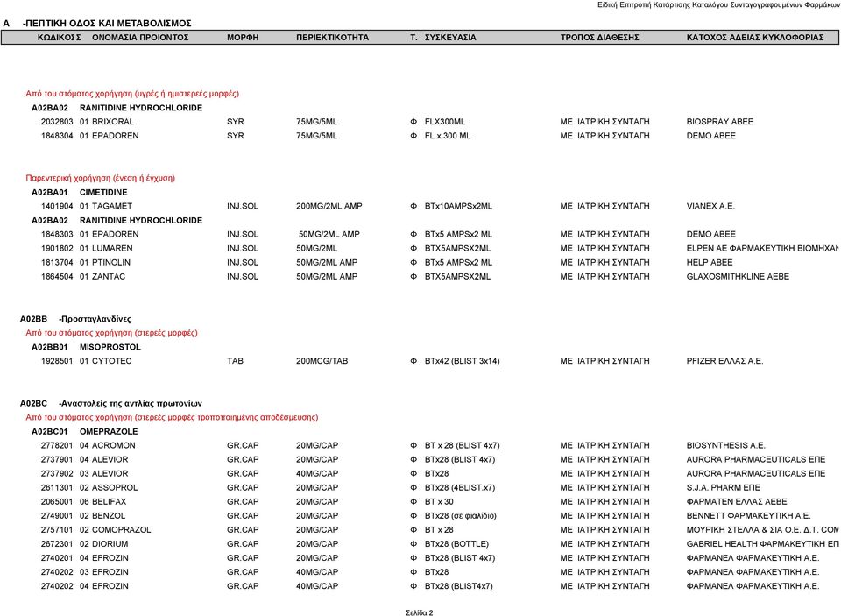Click the packaging BTx28 (BOTTLE)
Viewport: 841px width, 616px height.
[x=457, y=543]
